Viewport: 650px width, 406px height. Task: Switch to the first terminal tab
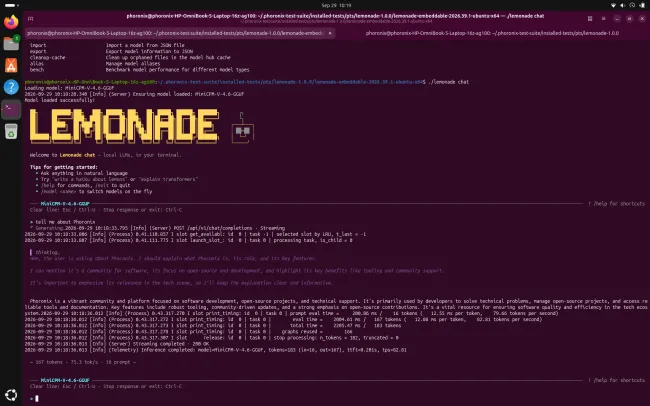(180, 33)
